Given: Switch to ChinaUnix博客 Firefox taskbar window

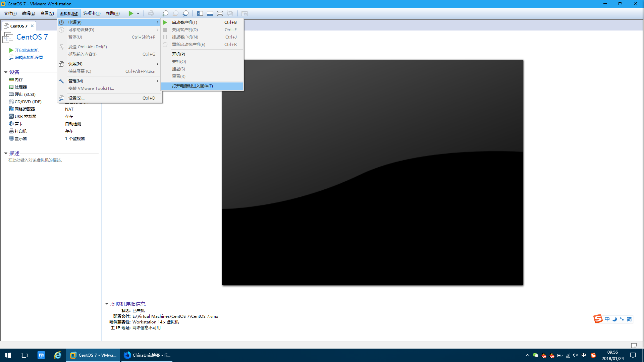Looking at the screenshot, I should pyautogui.click(x=148, y=355).
